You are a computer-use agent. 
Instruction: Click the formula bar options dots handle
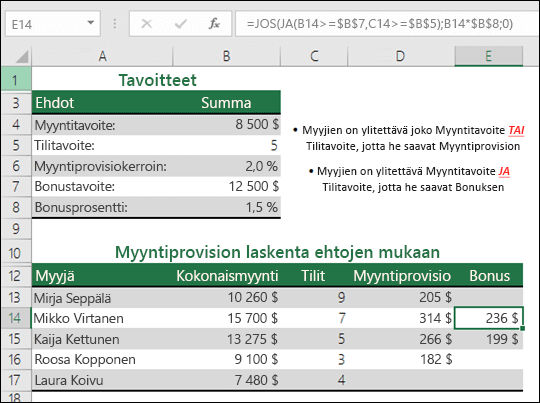tap(115, 24)
